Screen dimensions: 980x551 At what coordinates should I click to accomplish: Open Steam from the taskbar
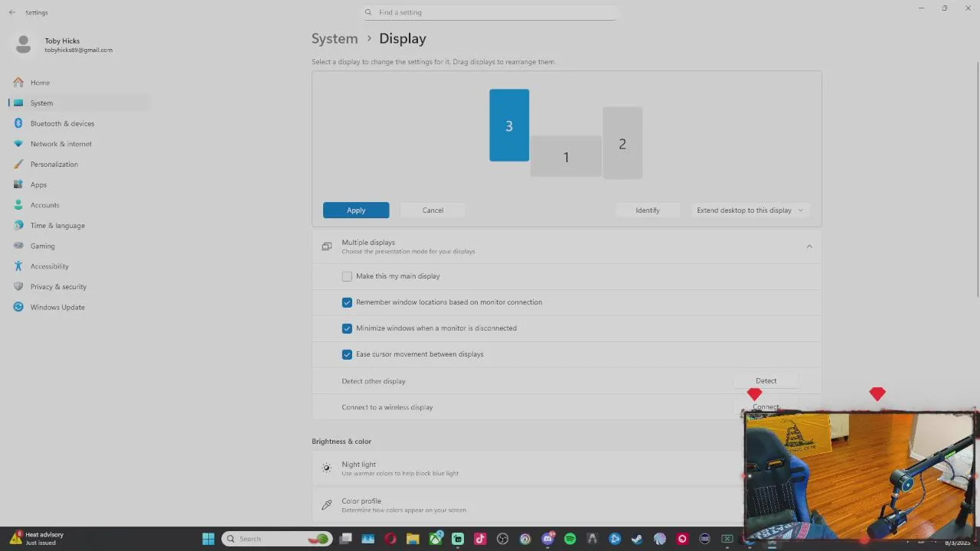click(x=637, y=539)
